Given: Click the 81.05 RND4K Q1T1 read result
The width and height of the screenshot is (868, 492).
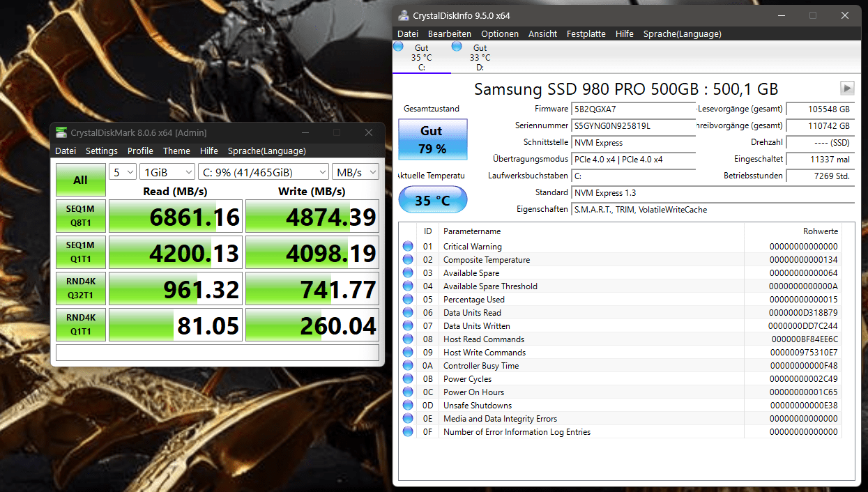Looking at the screenshot, I should coord(176,325).
